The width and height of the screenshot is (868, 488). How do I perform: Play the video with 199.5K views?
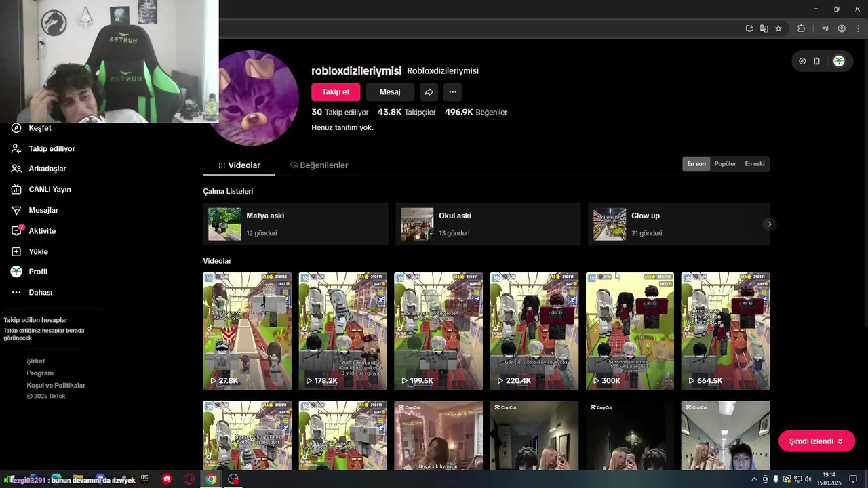[x=439, y=331]
